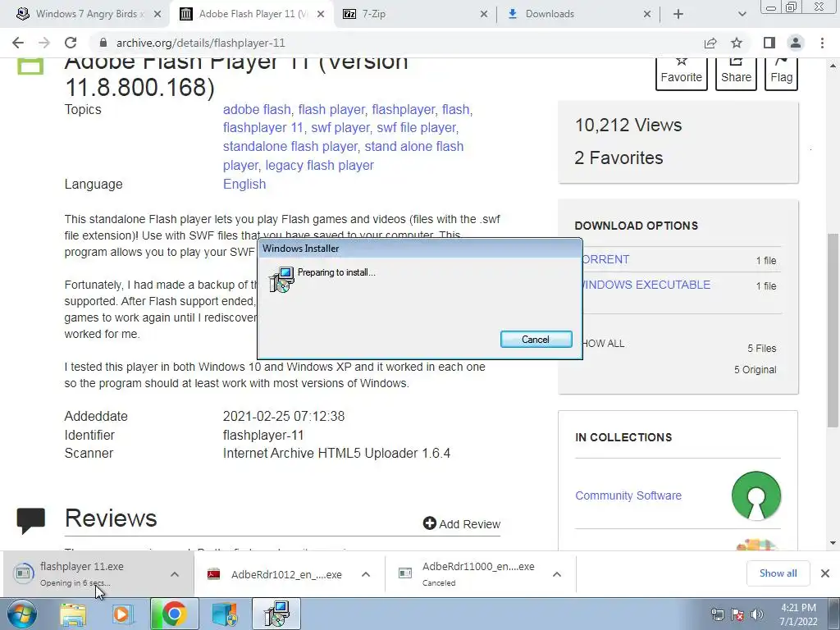Click Show all downloads
The image size is (840, 630).
click(x=778, y=573)
